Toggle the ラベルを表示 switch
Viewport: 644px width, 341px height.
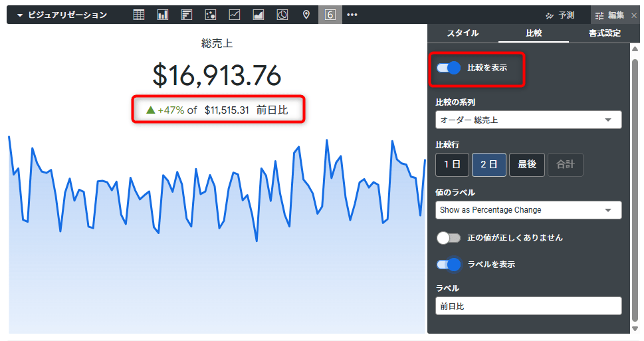tap(448, 264)
